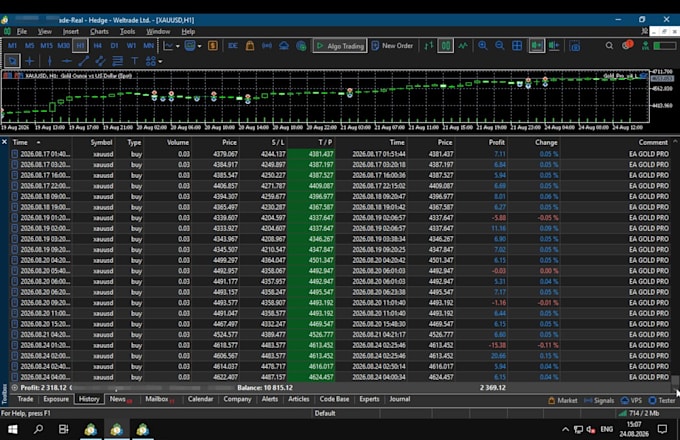Open the File menu
680x440 pixels.
22,31
